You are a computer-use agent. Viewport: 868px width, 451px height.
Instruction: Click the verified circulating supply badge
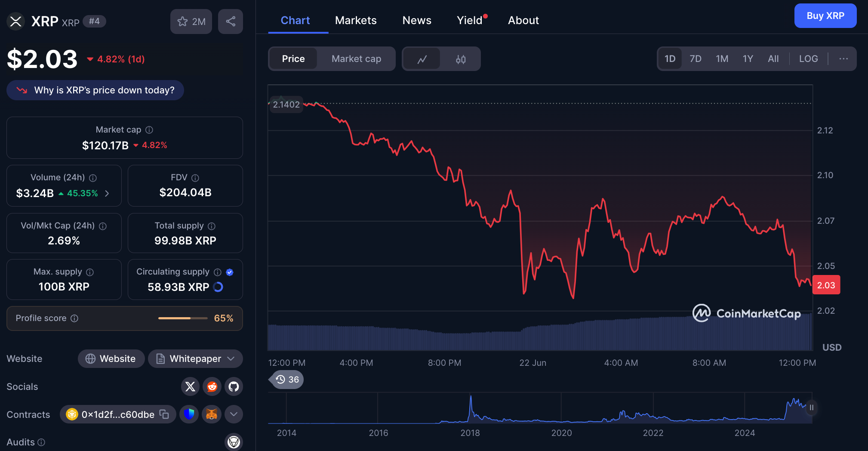point(230,272)
